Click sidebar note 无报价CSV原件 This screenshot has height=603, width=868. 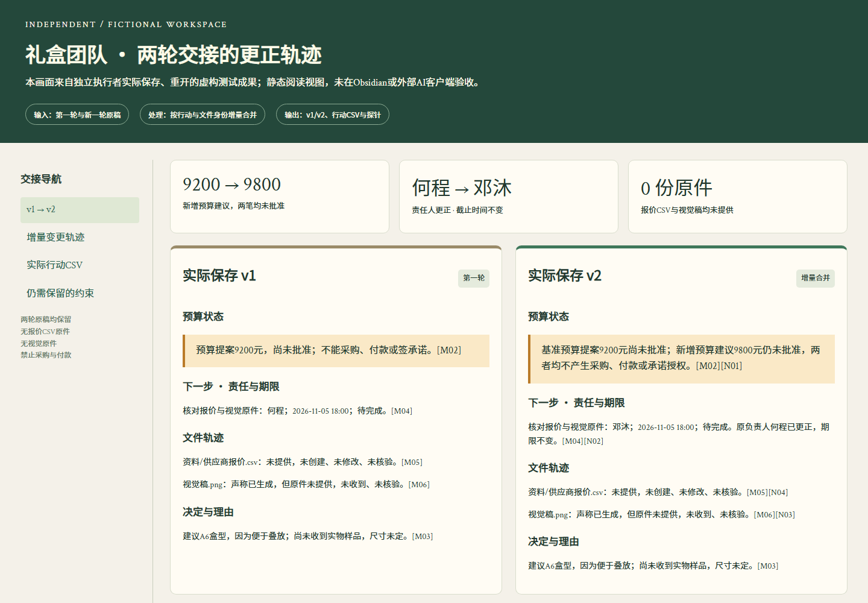[x=45, y=332]
